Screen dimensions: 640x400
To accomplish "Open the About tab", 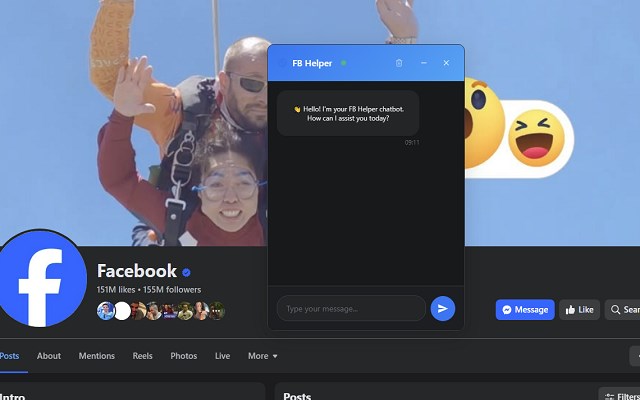I will (49, 356).
